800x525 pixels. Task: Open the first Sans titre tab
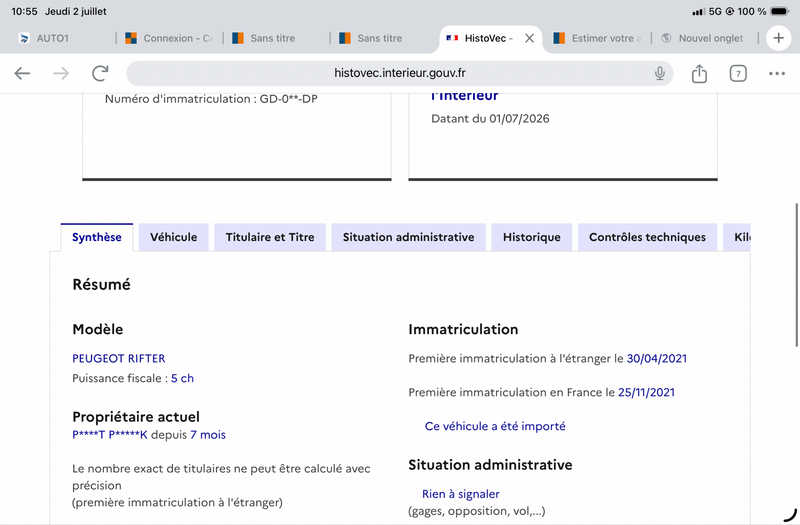tap(276, 38)
